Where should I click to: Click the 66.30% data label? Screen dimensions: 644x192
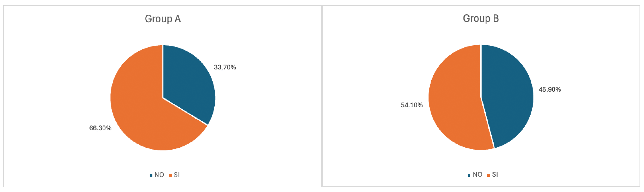pos(100,128)
